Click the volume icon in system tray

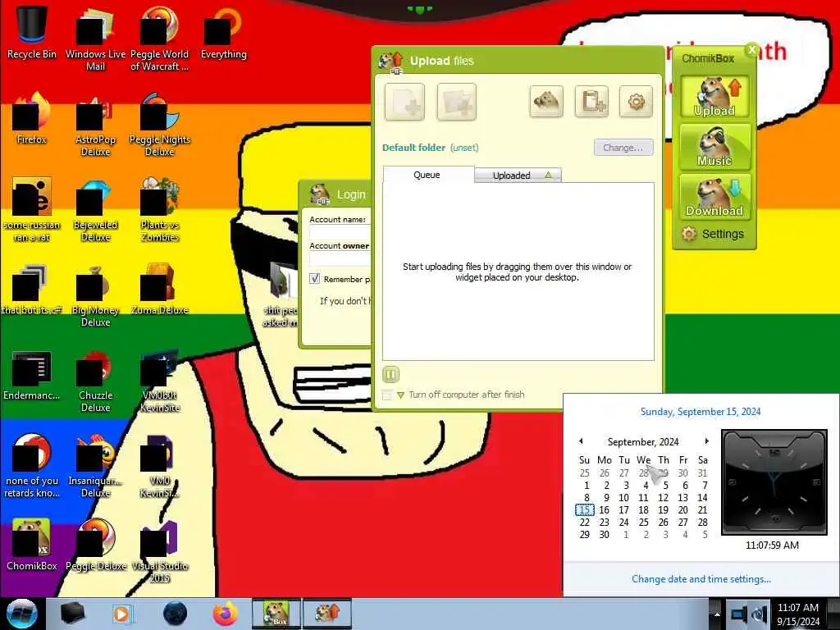coord(759,614)
